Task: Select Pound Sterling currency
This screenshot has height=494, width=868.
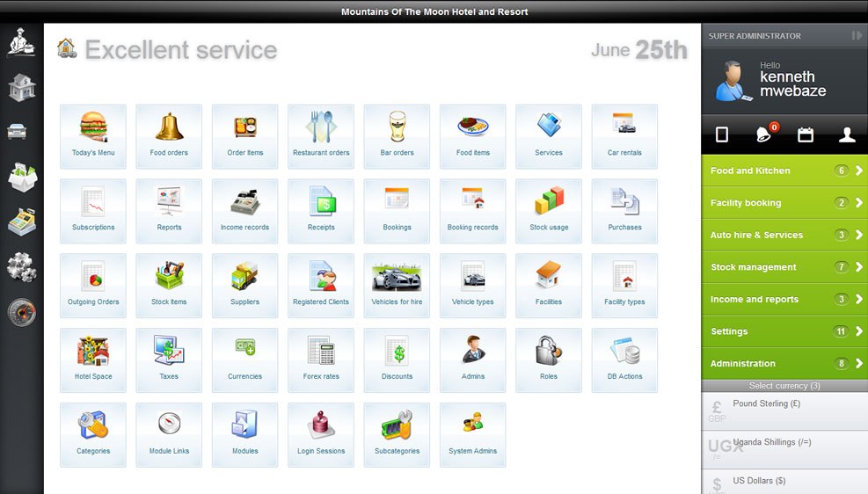Action: click(784, 411)
